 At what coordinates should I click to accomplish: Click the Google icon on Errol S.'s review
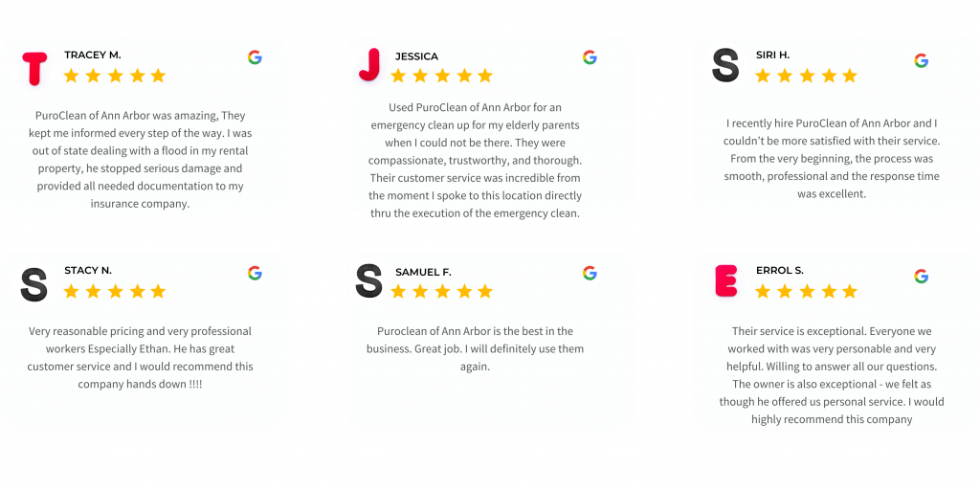(921, 277)
